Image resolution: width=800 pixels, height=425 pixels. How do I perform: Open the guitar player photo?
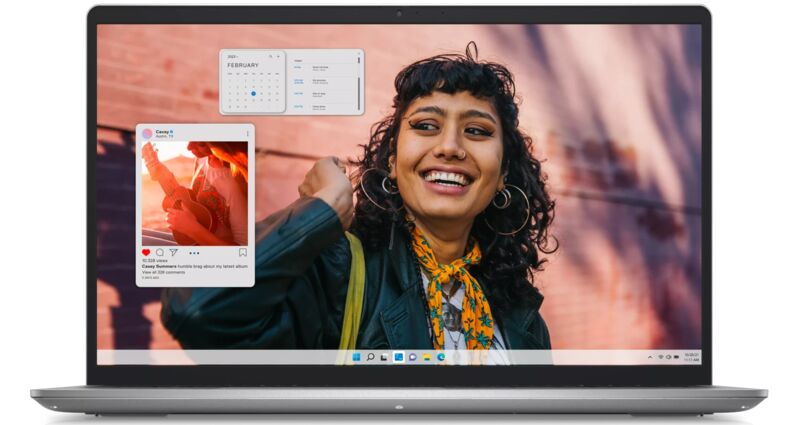[195, 193]
